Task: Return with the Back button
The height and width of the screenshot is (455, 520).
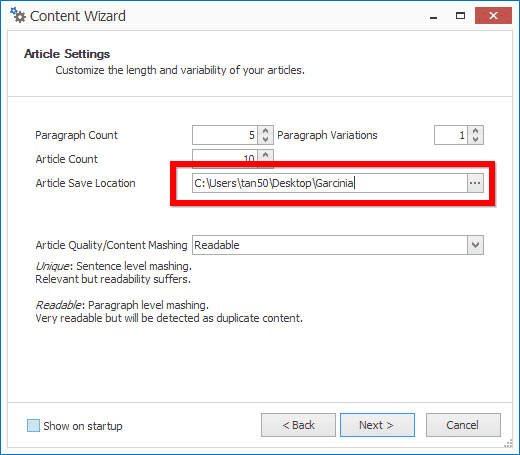Action: click(298, 425)
